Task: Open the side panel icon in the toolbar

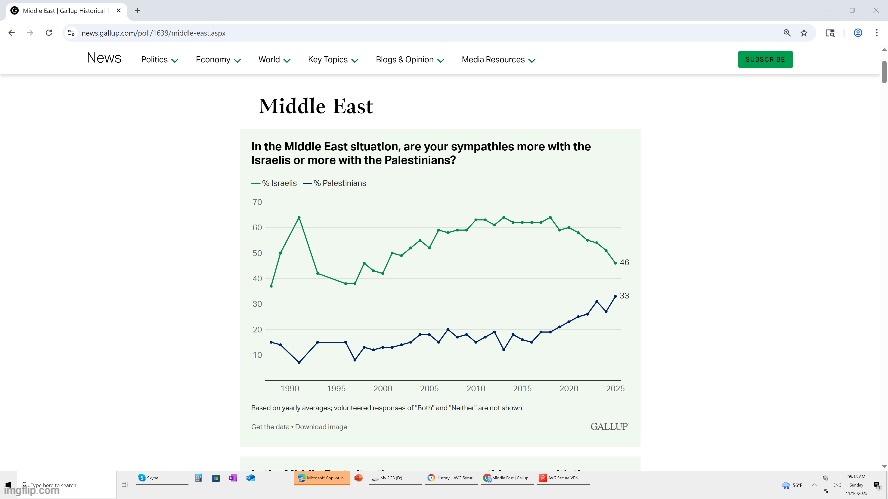Action: 830,32
